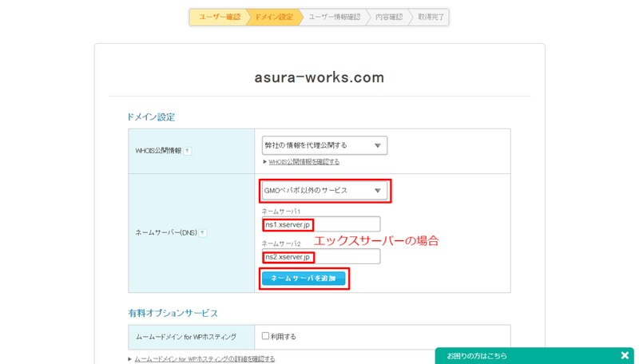Close the お困りの方はこちら help bar

(625, 355)
